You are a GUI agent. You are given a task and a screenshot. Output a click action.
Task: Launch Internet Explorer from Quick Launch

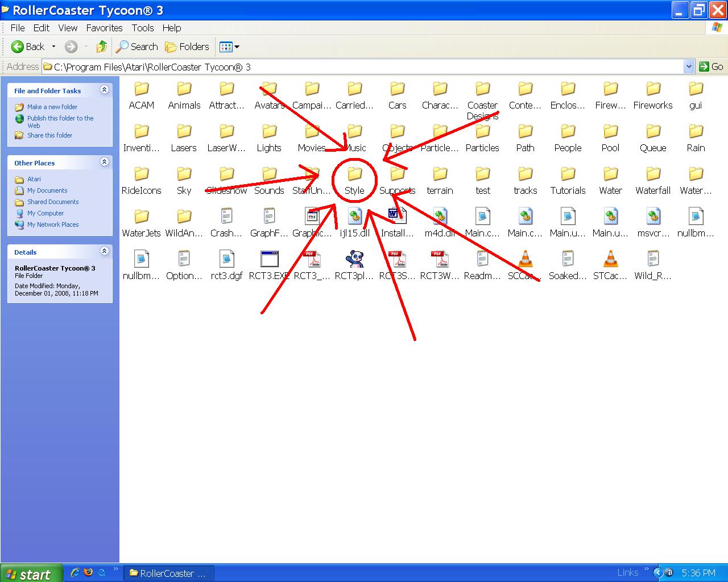(75, 572)
